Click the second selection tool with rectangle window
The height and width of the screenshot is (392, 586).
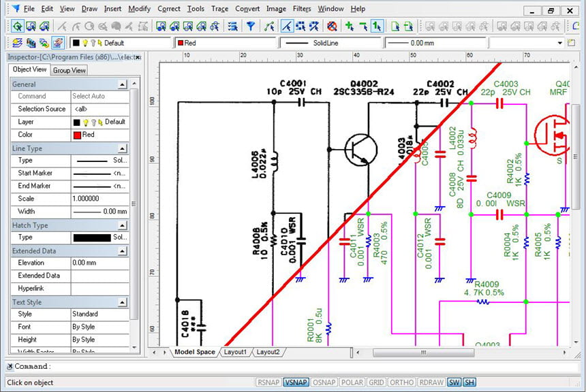31,26
